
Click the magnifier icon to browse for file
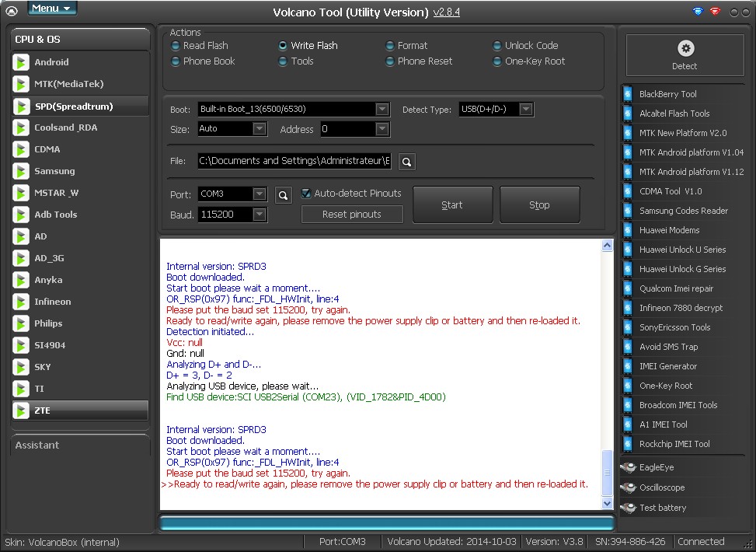click(x=407, y=162)
